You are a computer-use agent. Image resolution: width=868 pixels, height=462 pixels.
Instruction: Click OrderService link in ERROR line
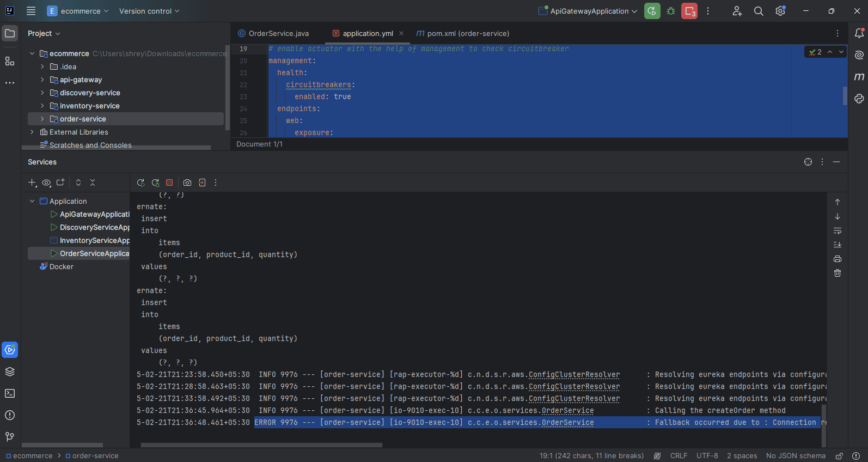tap(567, 422)
